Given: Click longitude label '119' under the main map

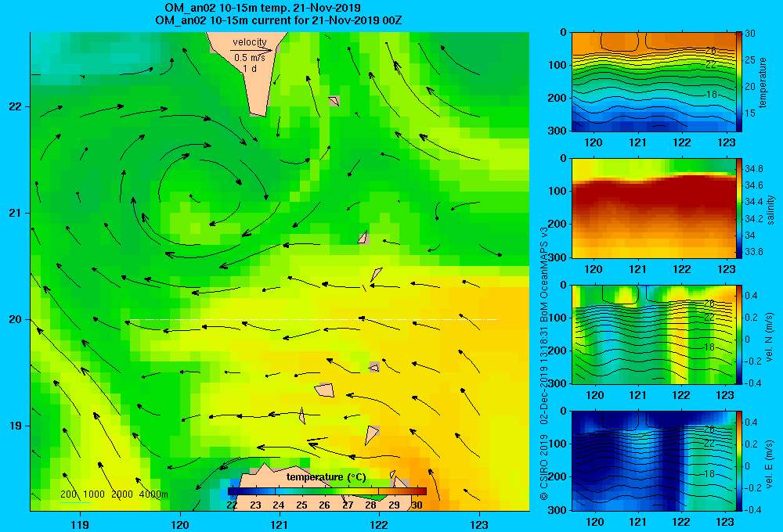Looking at the screenshot, I should coord(80,524).
